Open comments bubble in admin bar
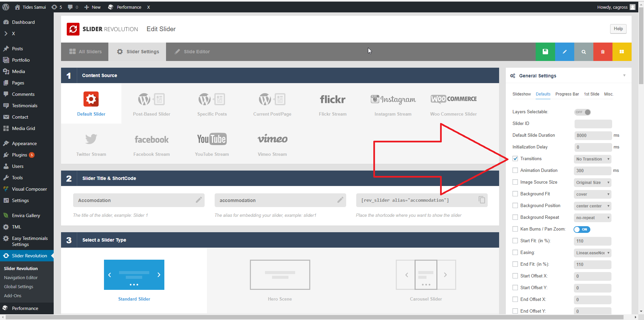This screenshot has width=644, height=320. tap(73, 7)
